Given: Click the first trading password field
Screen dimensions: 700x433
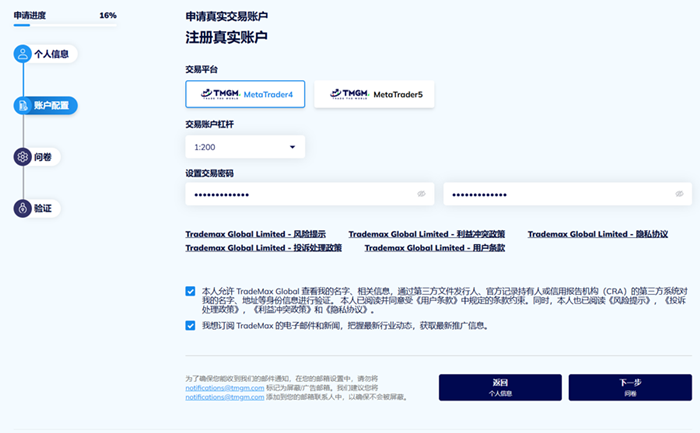Looking at the screenshot, I should 310,194.
